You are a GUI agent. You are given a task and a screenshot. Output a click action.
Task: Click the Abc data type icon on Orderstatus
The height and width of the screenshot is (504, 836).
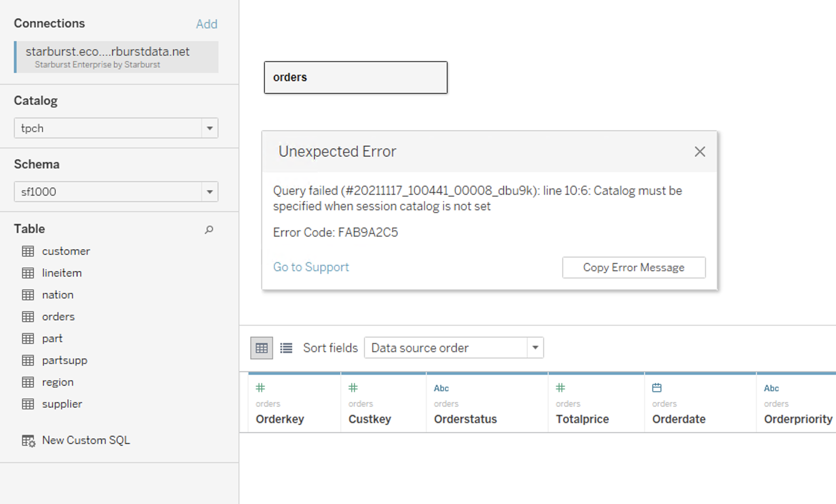[441, 388]
